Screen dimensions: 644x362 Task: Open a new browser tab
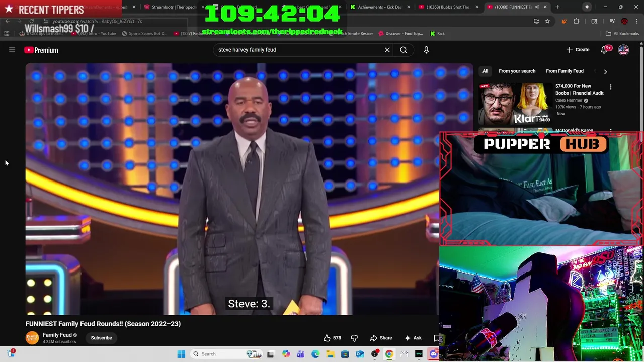[557, 7]
